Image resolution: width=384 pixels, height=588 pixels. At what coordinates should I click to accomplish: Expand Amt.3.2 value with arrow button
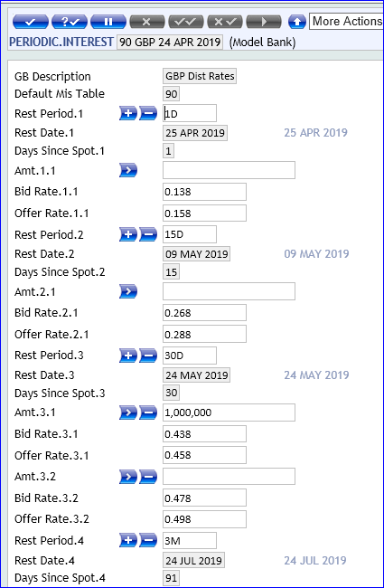[128, 477]
